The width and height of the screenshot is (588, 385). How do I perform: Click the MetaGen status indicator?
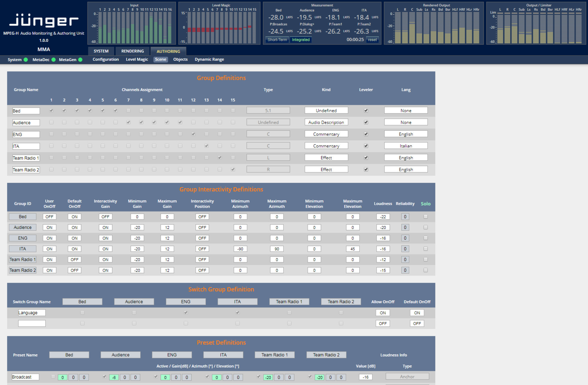click(x=80, y=59)
